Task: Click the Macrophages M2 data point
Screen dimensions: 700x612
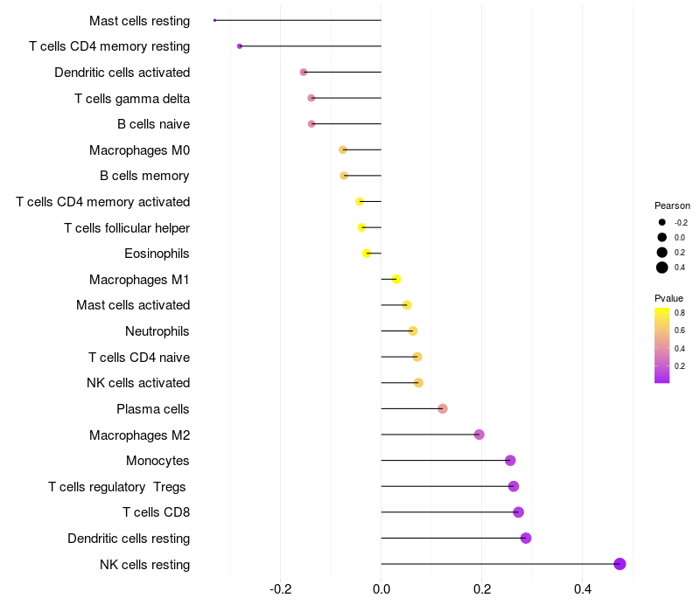Action: pos(479,435)
